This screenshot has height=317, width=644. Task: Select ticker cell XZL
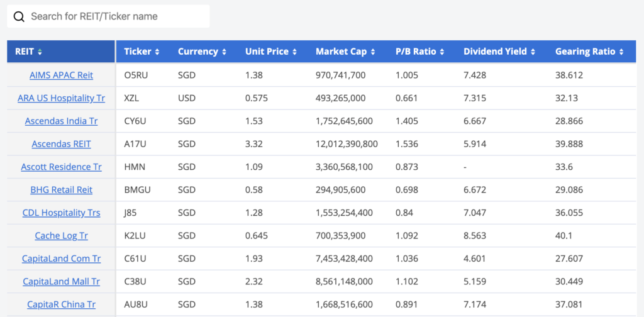coord(131,98)
